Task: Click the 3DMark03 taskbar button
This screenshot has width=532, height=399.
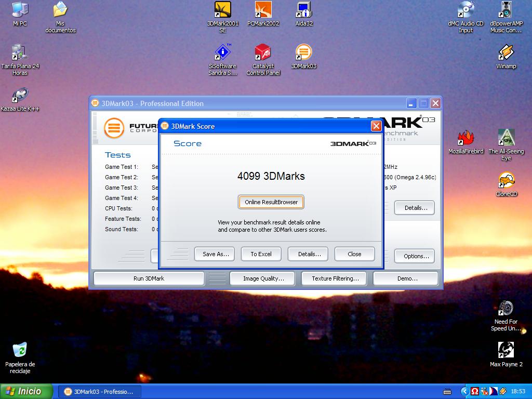Action: (x=100, y=392)
